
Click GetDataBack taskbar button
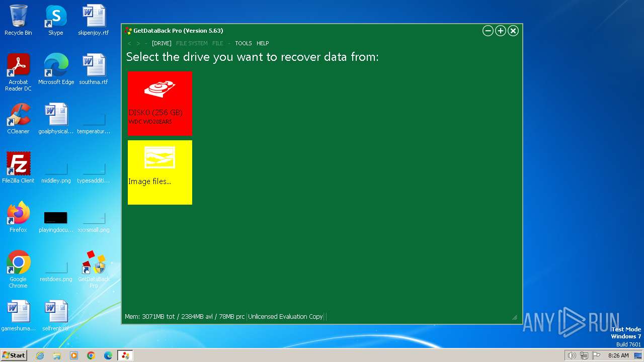point(125,355)
